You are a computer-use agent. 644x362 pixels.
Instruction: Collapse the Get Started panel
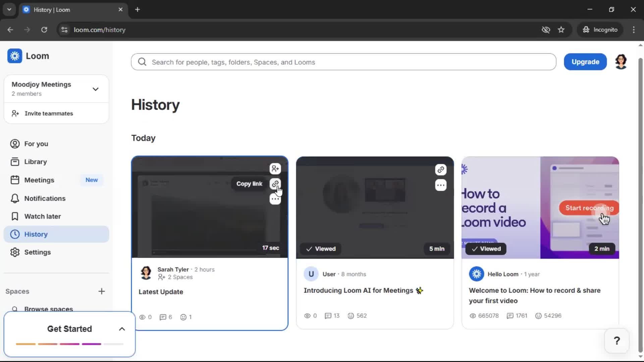tap(122, 329)
